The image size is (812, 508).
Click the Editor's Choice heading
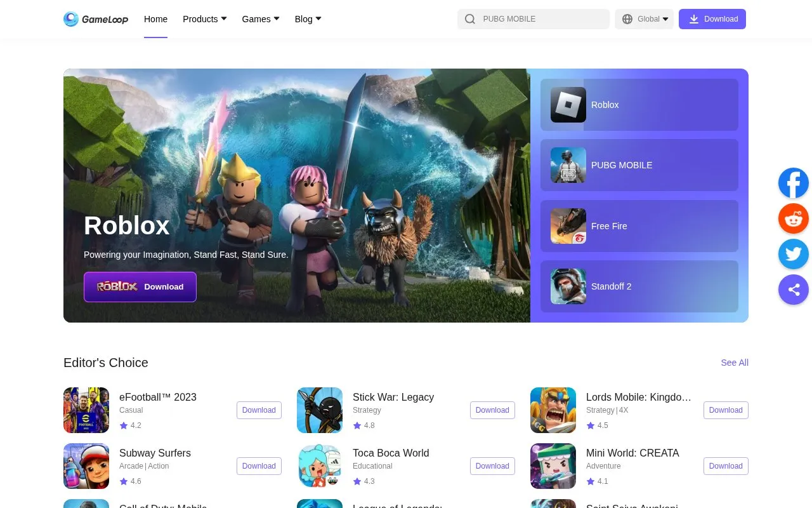click(x=106, y=363)
